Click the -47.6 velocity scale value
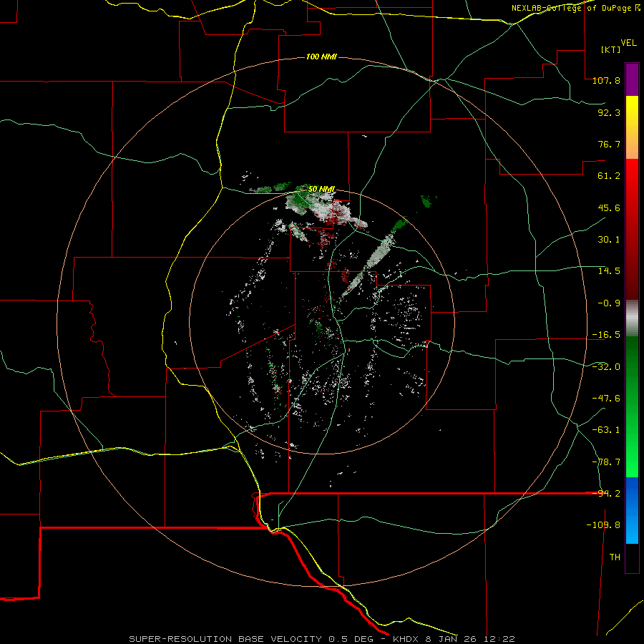 click(x=606, y=399)
